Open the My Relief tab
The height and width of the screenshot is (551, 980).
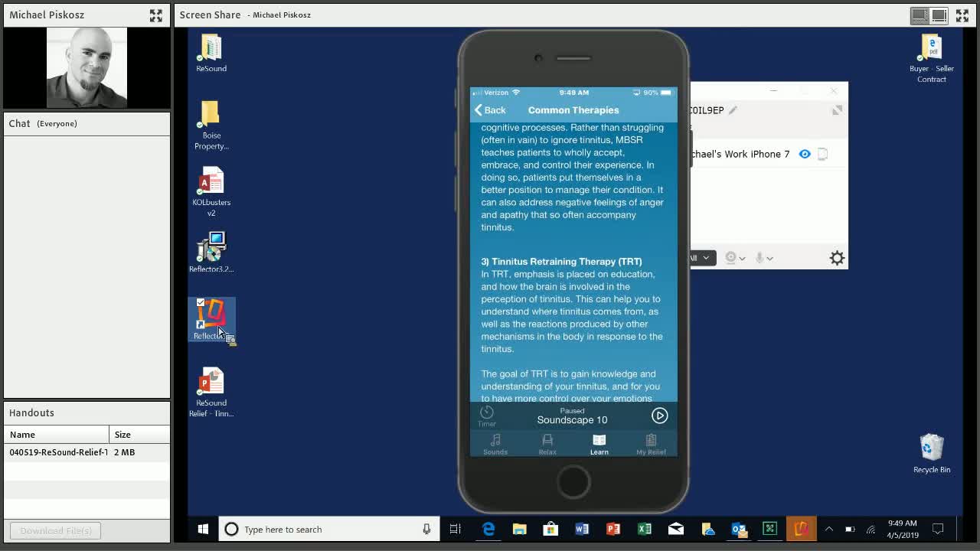651,444
